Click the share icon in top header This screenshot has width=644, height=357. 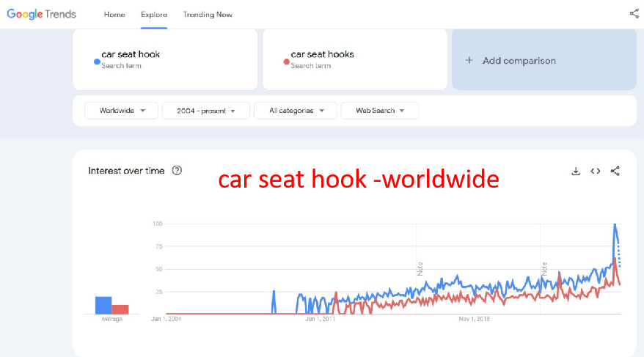[x=634, y=13]
